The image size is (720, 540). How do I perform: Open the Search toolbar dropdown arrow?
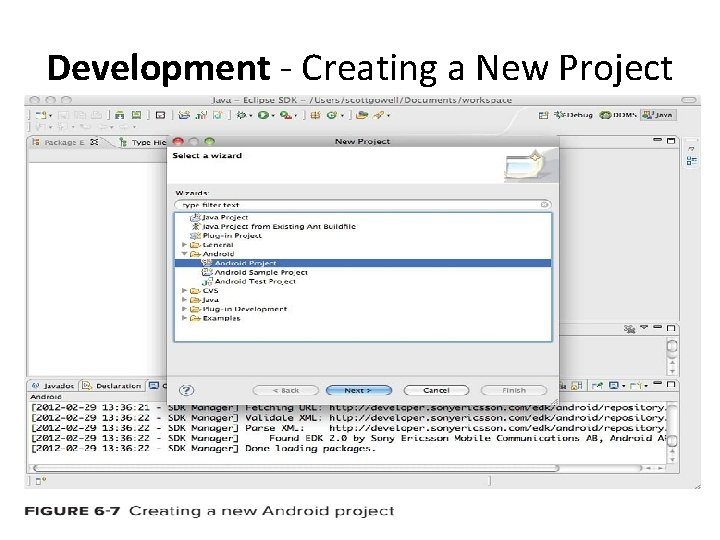(388, 116)
